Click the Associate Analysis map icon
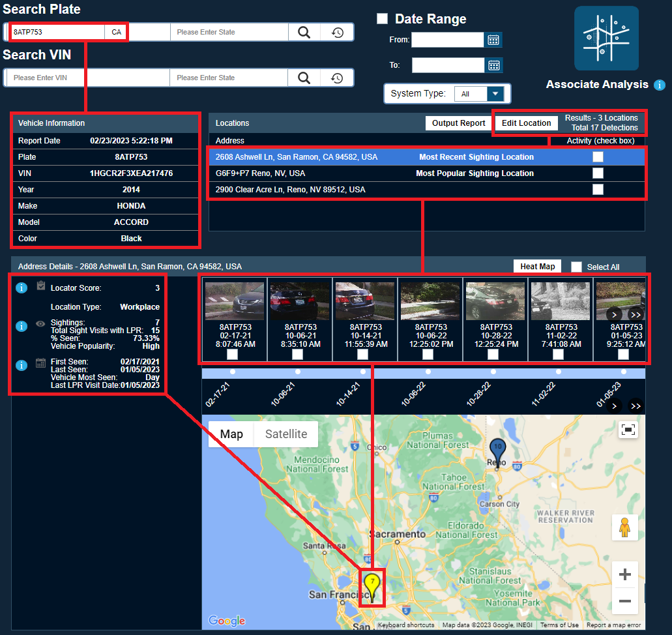The width and height of the screenshot is (672, 635). pos(606,38)
